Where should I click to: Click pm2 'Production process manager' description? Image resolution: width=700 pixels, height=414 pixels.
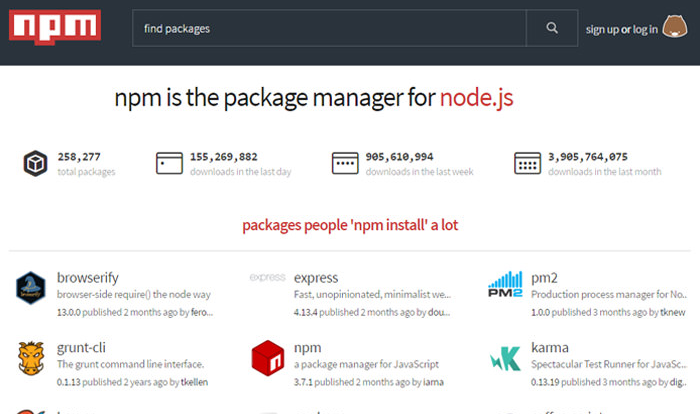pyautogui.click(x=609, y=295)
